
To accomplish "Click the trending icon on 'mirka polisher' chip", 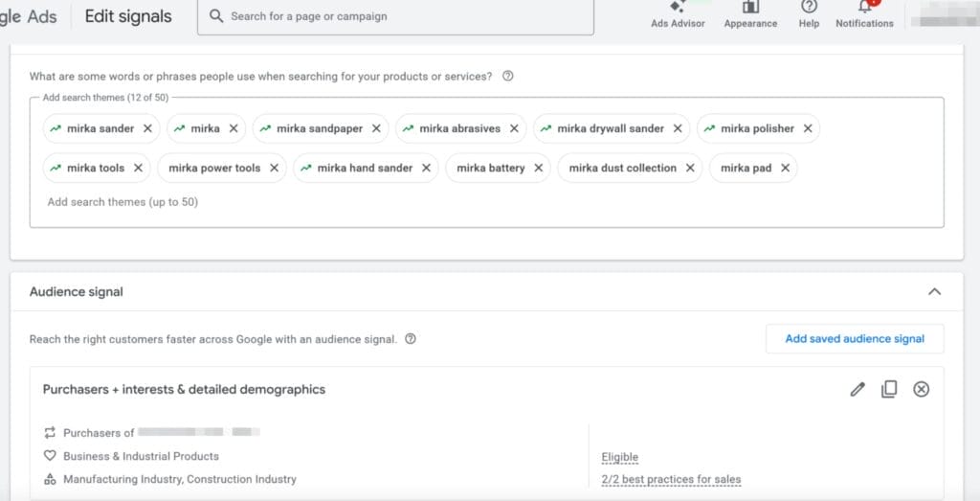I will point(709,128).
